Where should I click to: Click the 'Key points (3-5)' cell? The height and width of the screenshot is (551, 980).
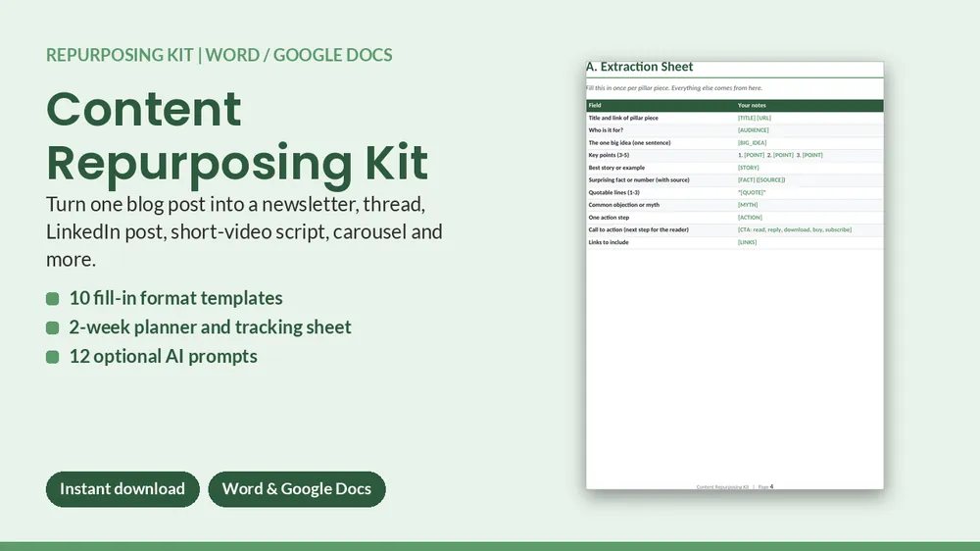(609, 155)
